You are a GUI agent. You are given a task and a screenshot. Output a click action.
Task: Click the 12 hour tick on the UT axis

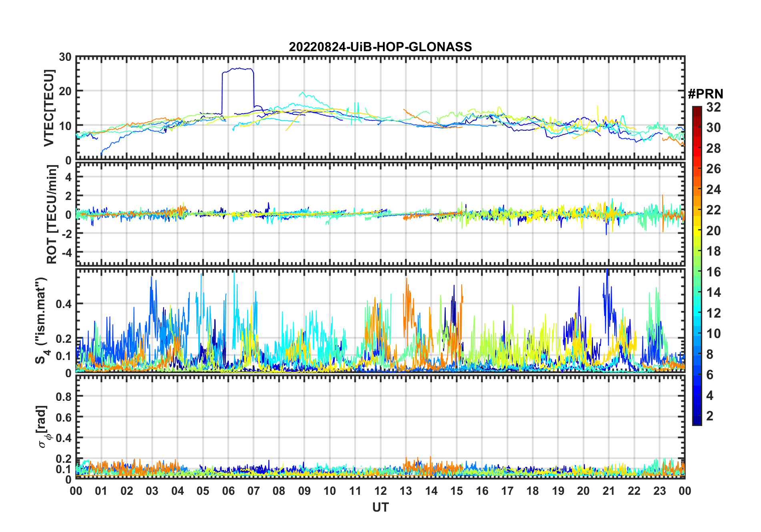[380, 491]
